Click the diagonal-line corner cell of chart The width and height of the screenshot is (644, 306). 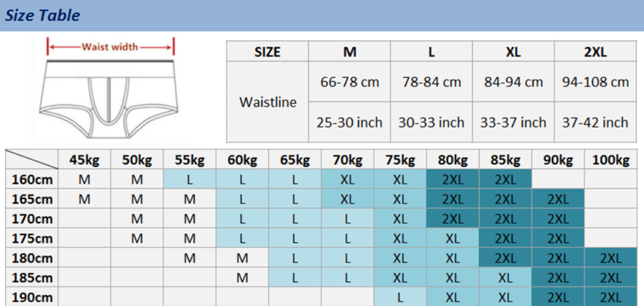click(x=33, y=160)
